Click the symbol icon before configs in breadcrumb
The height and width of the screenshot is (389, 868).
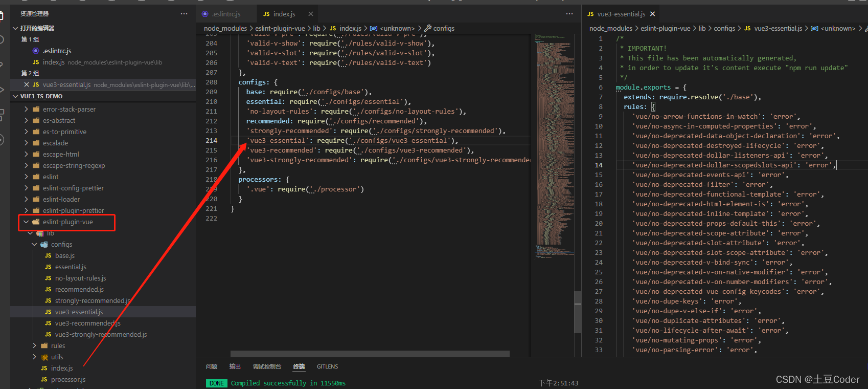click(x=428, y=28)
